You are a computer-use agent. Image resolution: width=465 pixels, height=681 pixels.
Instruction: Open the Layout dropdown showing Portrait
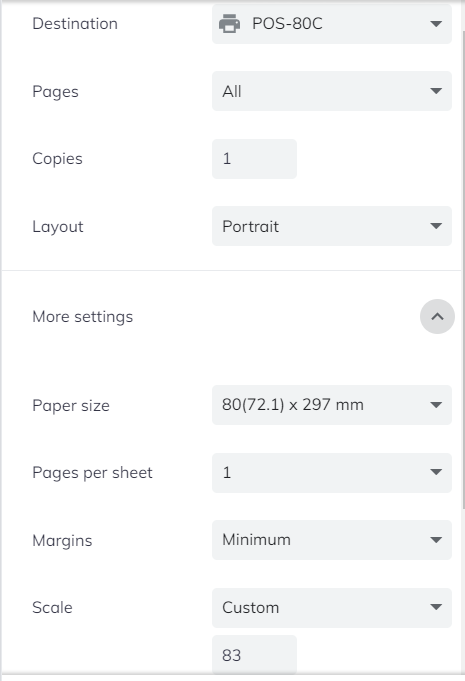(x=332, y=226)
